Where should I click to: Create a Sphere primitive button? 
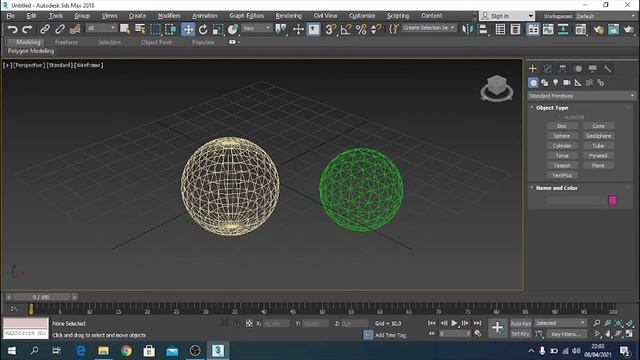562,136
